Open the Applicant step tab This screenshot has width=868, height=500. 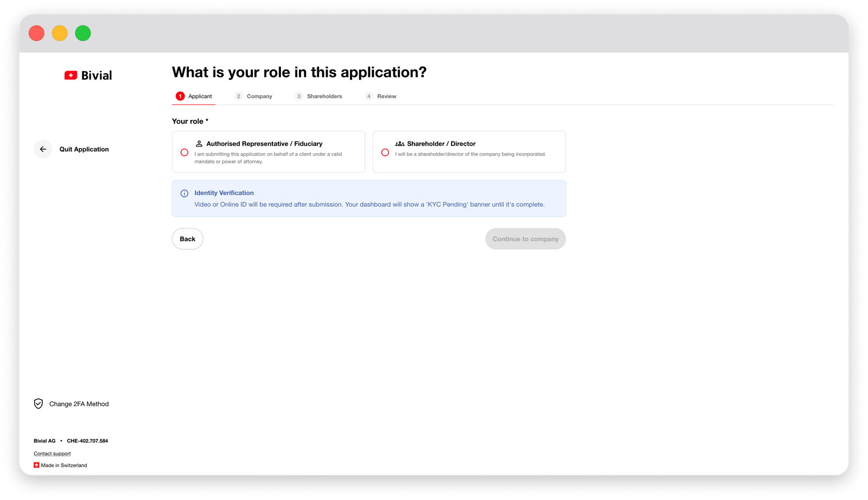pos(194,96)
